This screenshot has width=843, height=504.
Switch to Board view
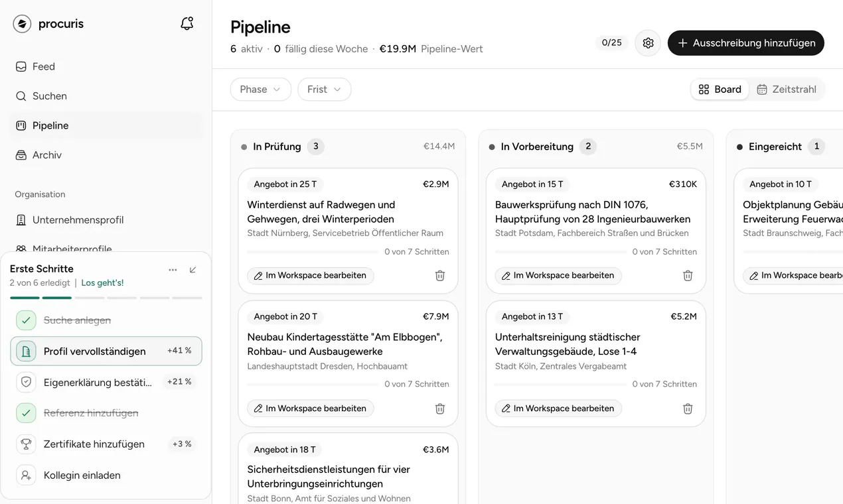click(x=720, y=90)
